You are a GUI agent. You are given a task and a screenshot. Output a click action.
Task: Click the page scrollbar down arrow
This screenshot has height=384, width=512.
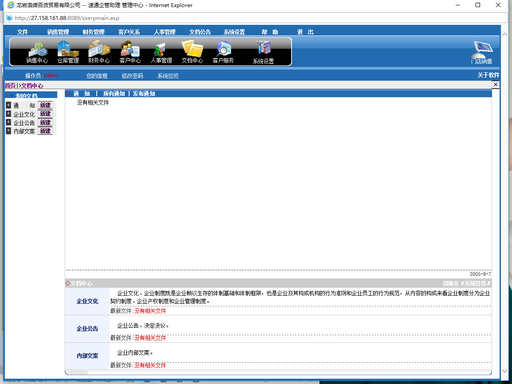pyautogui.click(x=505, y=371)
